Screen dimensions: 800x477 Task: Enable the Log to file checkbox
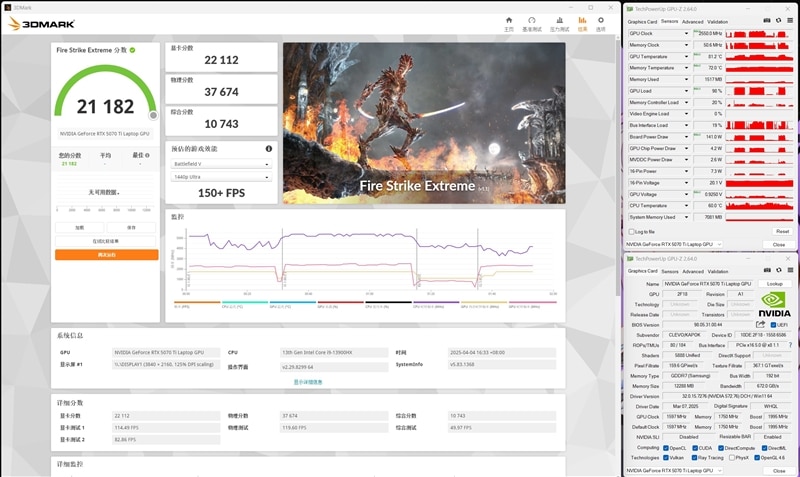click(631, 231)
